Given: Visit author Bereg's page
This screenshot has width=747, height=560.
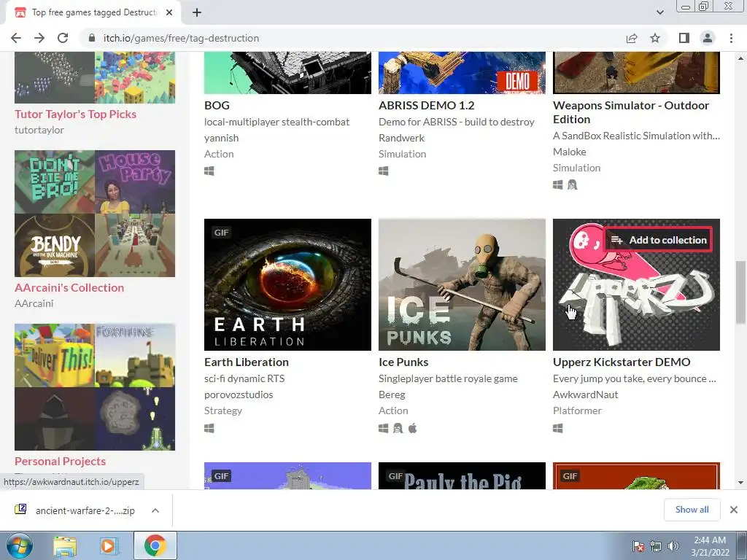Looking at the screenshot, I should 392,394.
